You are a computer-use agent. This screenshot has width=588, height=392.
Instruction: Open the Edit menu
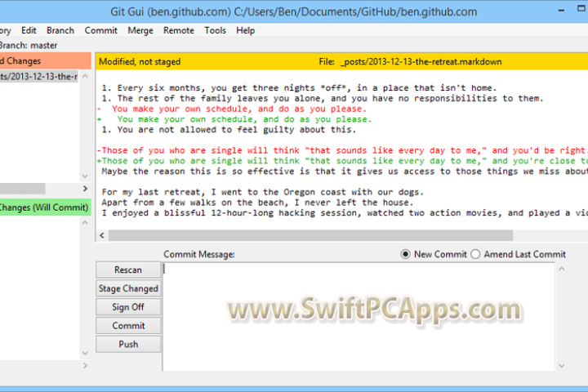[x=29, y=30]
